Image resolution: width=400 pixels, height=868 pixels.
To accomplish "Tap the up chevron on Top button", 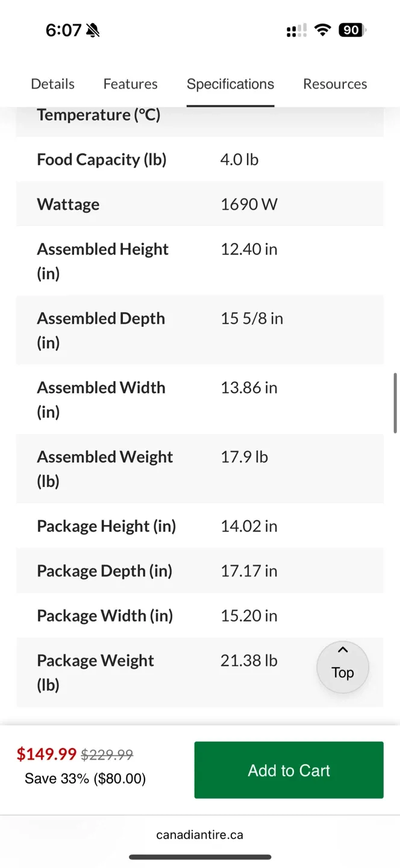I will 343,650.
